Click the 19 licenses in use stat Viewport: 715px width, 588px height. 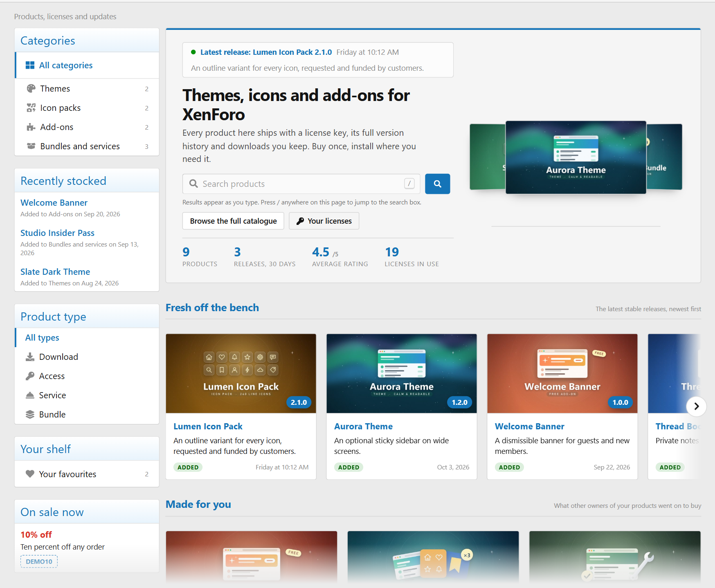coord(411,257)
